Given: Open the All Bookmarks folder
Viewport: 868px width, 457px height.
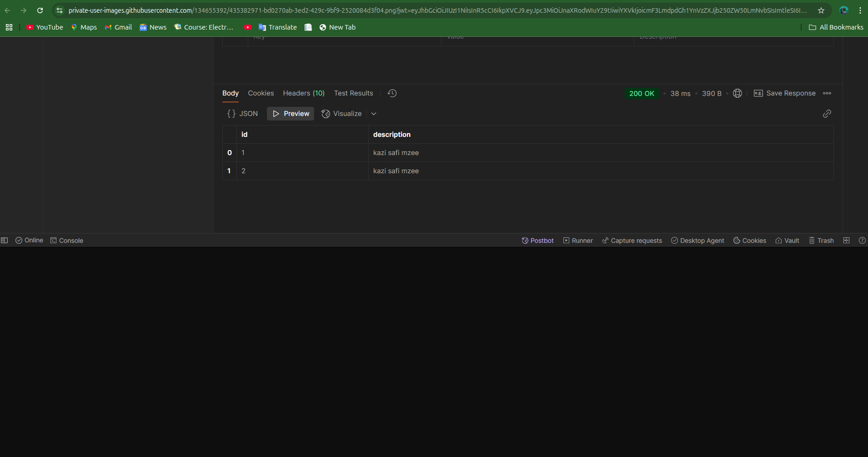Looking at the screenshot, I should 836,27.
